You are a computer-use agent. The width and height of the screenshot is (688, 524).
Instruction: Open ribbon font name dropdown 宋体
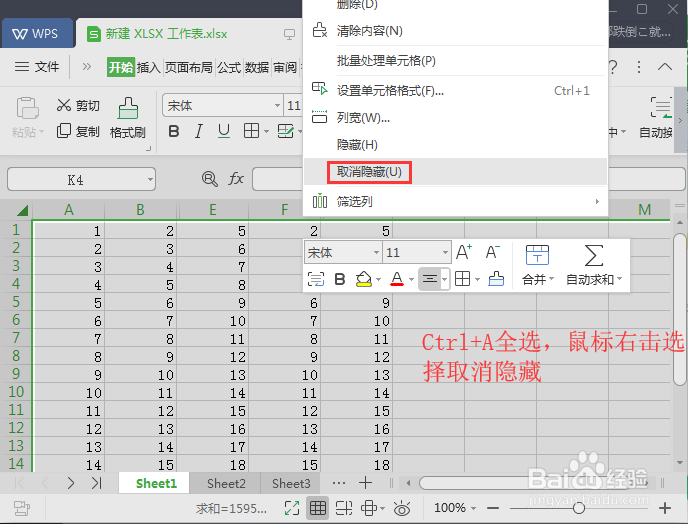(x=277, y=105)
